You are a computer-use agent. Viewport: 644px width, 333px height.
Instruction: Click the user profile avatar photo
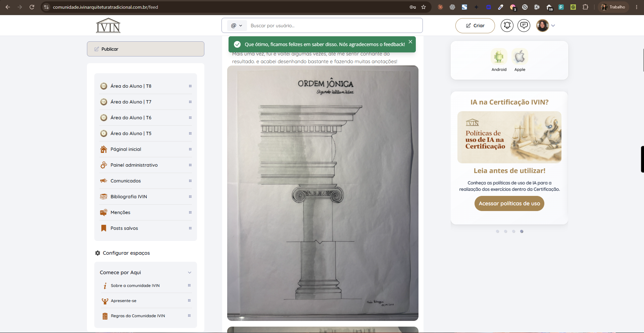(x=542, y=26)
